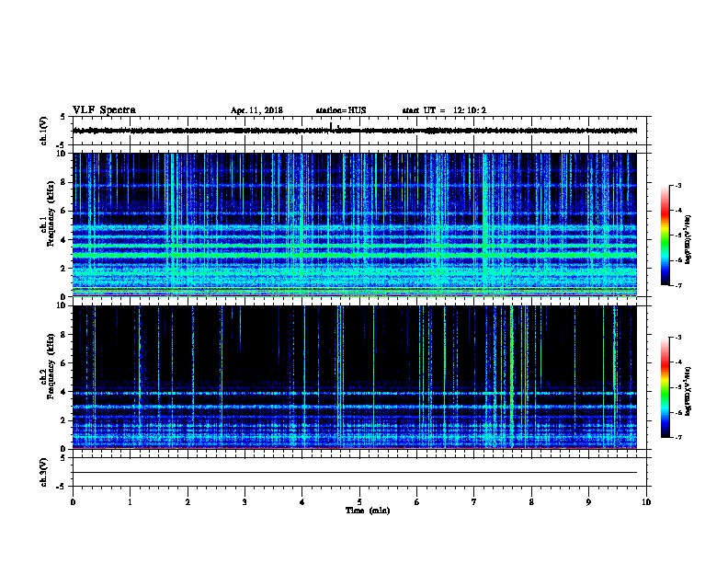Click the "station=HUS" header label

pos(341,110)
